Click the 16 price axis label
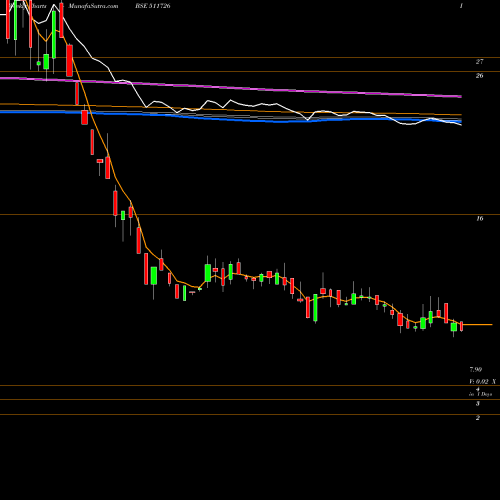Screen dimensions: 500x500 [x=479, y=219]
